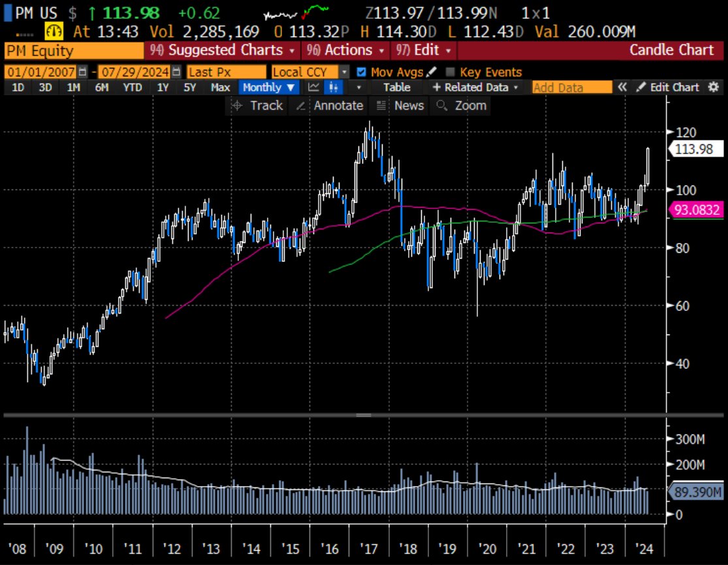Click the Add Data input field
Screen dimensions: 728x565
point(572,88)
